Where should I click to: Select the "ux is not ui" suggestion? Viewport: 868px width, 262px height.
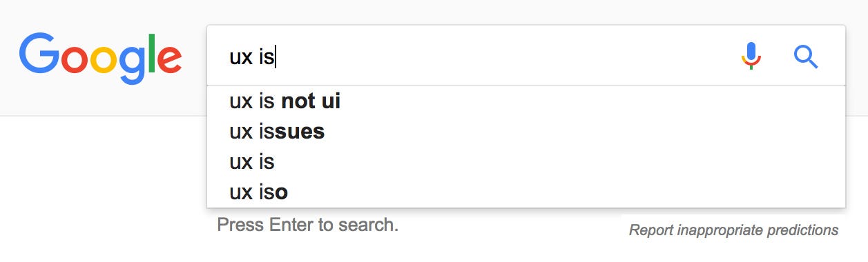[x=526, y=101]
